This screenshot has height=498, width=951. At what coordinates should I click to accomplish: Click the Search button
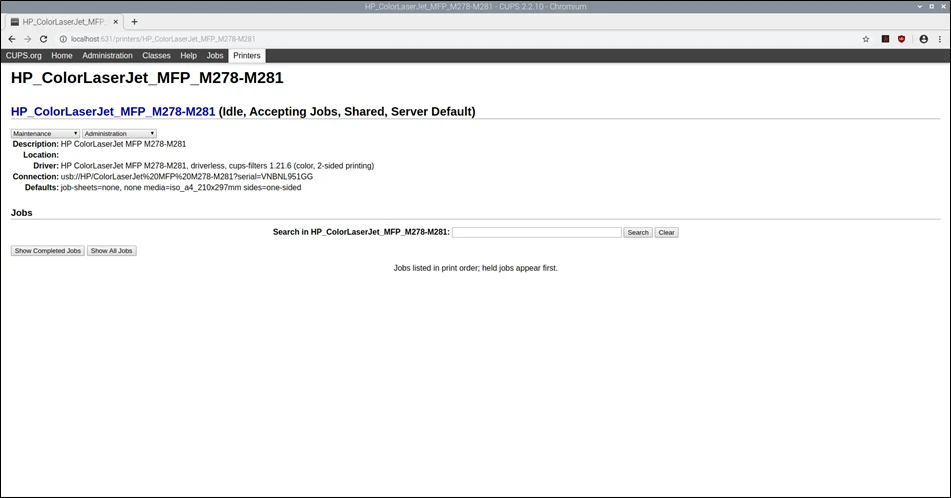[638, 232]
